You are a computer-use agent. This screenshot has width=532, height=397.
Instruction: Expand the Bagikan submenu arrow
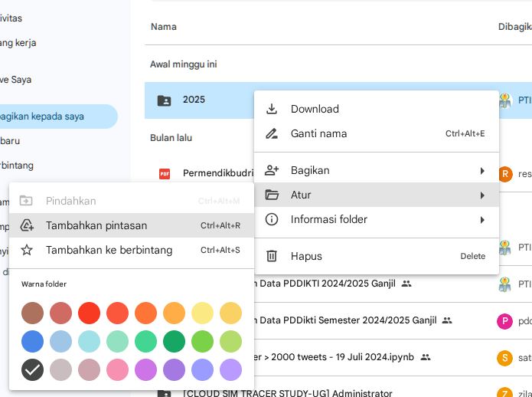[x=482, y=170]
